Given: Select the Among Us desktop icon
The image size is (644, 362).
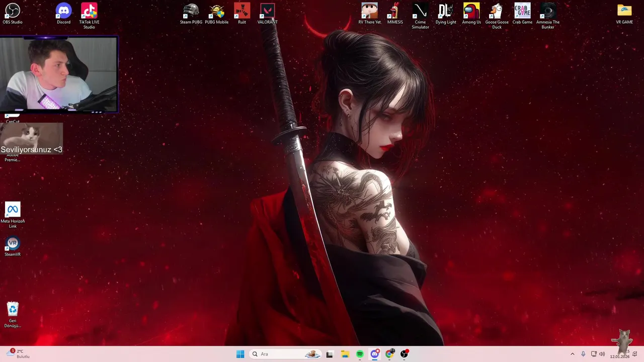Looking at the screenshot, I should [471, 14].
